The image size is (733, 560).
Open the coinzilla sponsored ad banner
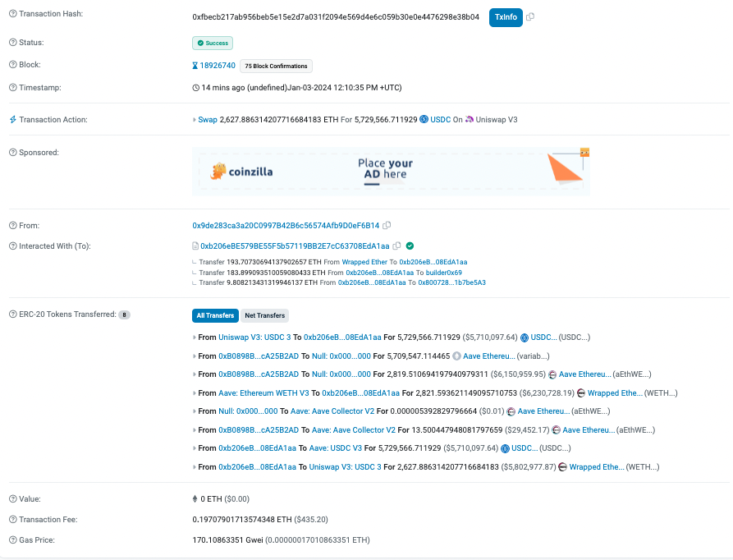(x=391, y=172)
